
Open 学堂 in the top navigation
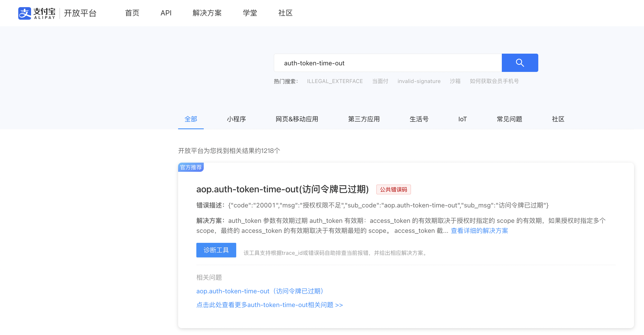[250, 13]
